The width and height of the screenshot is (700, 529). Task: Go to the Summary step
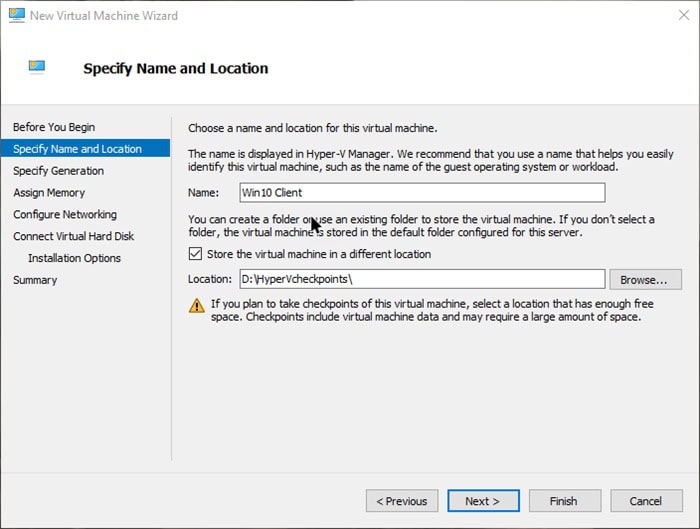35,280
